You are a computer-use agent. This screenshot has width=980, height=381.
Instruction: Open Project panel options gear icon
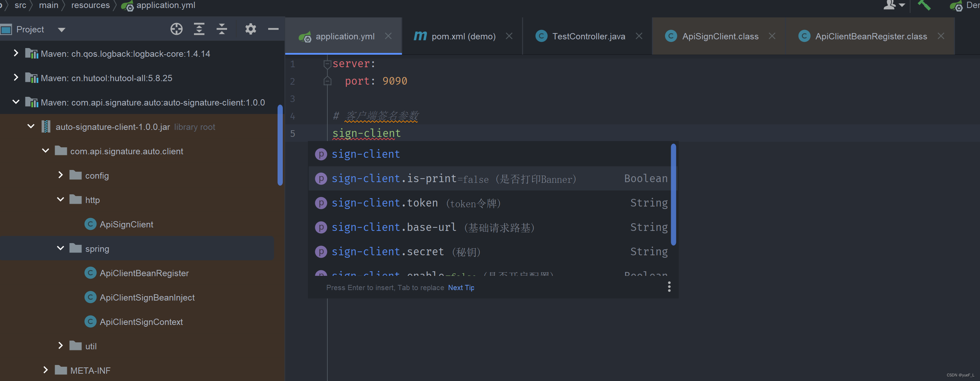pos(250,29)
